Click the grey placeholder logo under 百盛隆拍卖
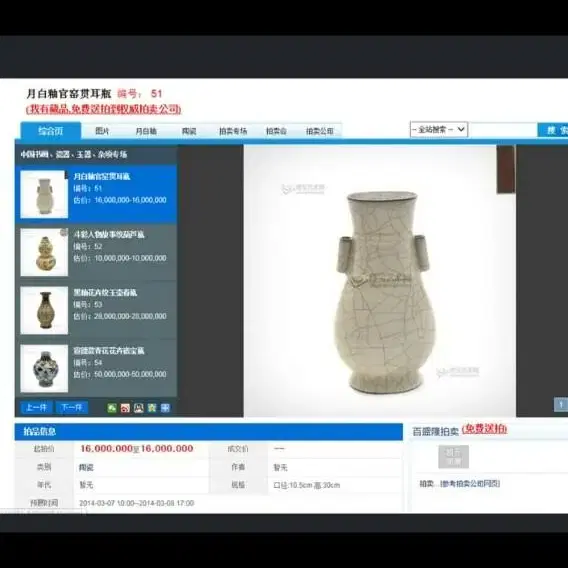Viewport: 568px width, 568px height. point(454,457)
